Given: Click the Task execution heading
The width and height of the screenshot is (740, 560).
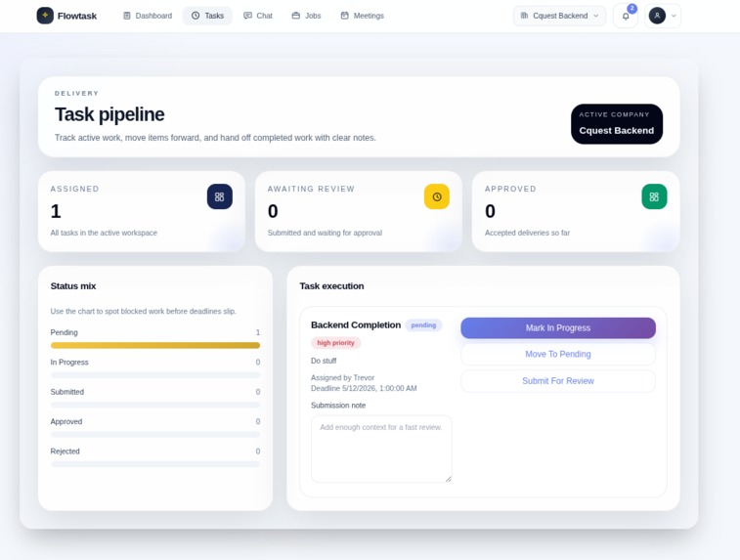Looking at the screenshot, I should 331,286.
